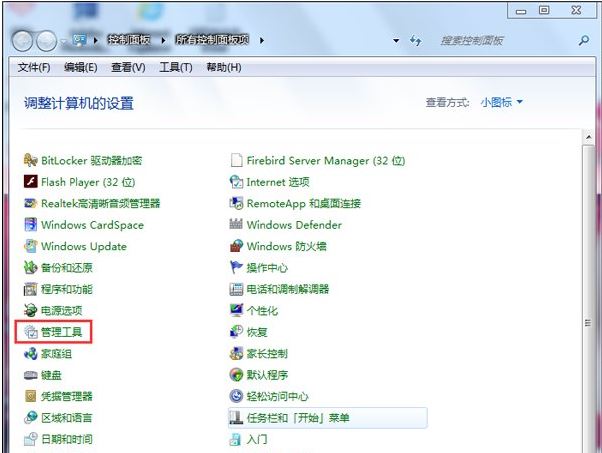Open the 管理工具 icon
Screen dimensions: 602x453
click(x=30, y=332)
